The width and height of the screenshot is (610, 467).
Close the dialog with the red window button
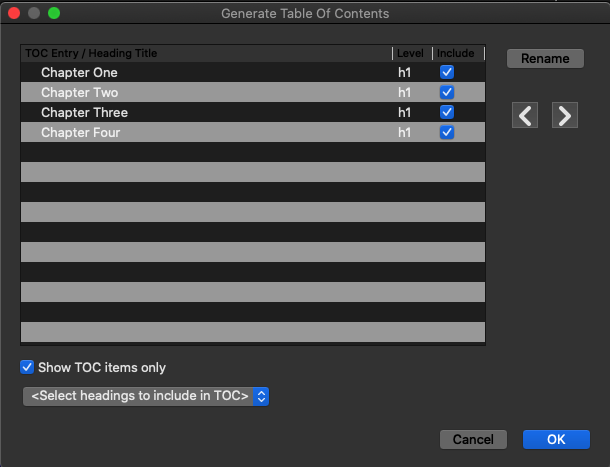pyautogui.click(x=14, y=14)
